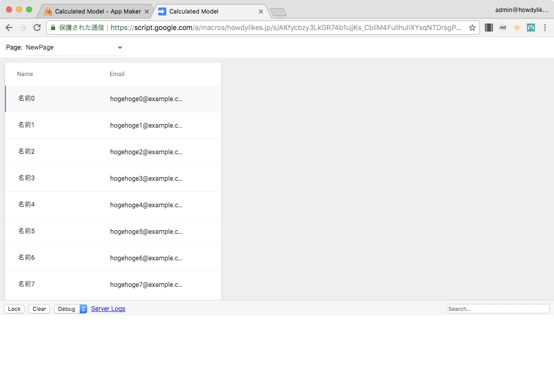Switch to the 'Calculated Model - App Maker' tab
This screenshot has height=392, width=554.
(95, 12)
